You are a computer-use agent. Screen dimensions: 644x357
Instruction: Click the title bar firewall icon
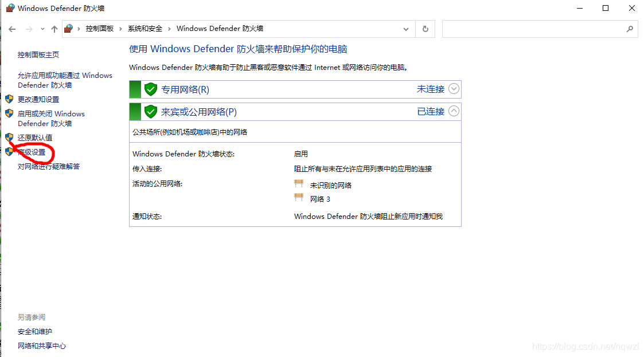(x=10, y=8)
